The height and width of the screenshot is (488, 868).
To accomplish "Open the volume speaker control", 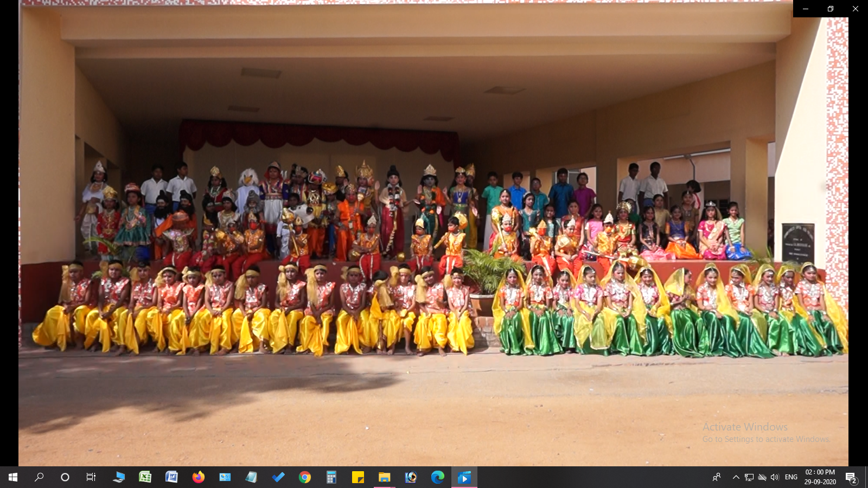I will click(x=775, y=477).
